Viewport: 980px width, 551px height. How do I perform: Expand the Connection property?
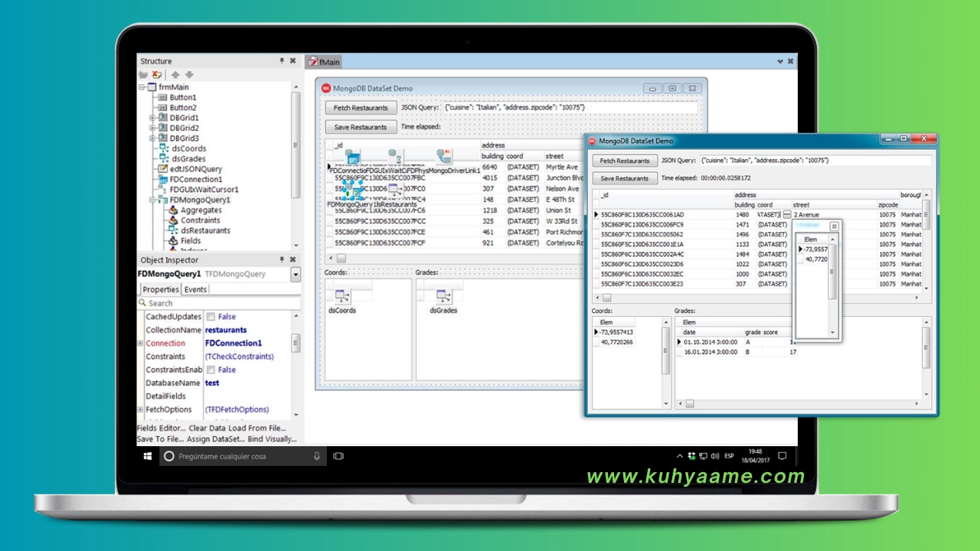point(141,343)
